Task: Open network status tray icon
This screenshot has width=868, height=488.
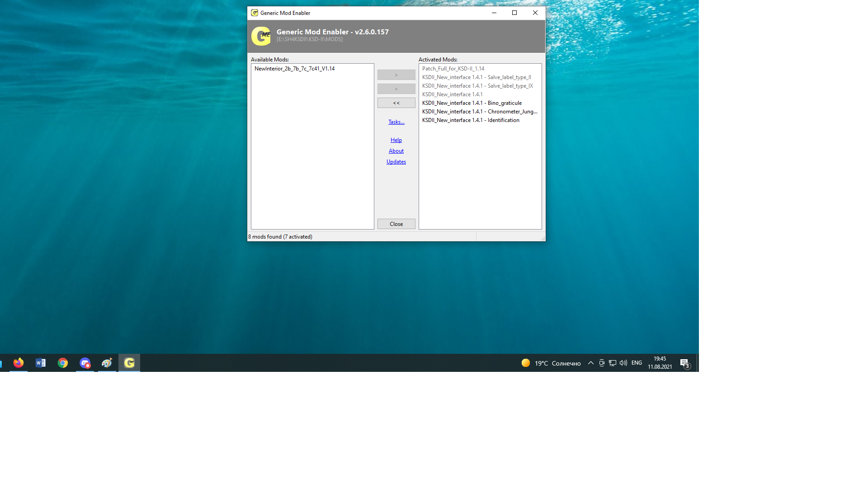Action: [x=613, y=363]
